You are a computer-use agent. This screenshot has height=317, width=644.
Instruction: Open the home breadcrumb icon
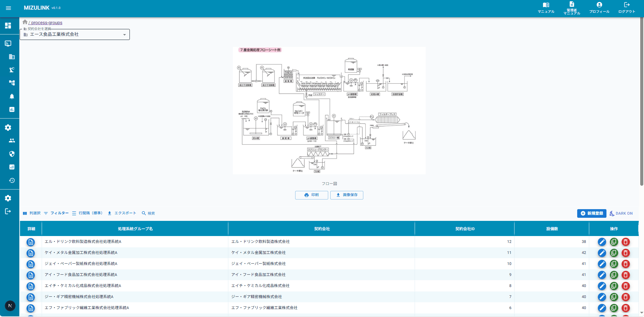(x=25, y=22)
